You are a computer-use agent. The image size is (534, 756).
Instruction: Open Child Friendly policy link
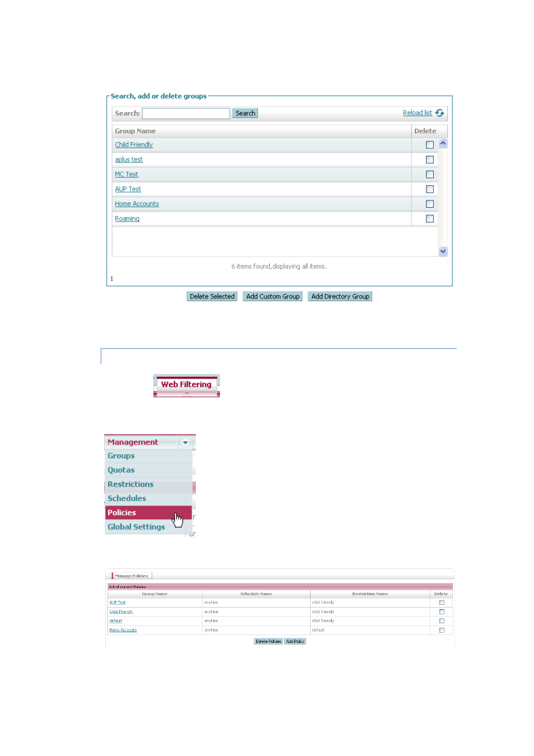pos(121,612)
